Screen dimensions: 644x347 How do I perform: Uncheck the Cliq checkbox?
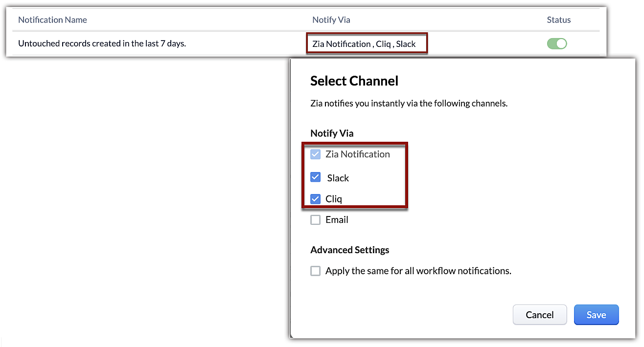pyautogui.click(x=316, y=199)
